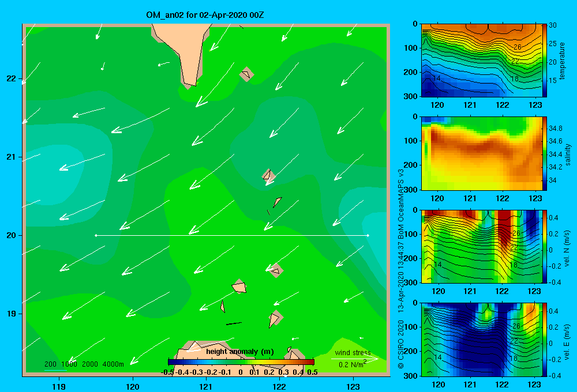This screenshot has width=577, height=392.
Task: Click the 'vel. E (m/s)' axis label
Action: [x=567, y=341]
